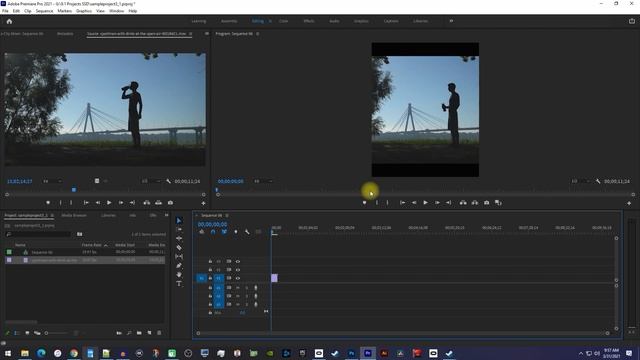This screenshot has height=360, width=640.
Task: Switch to Color workspace tab
Action: pos(283,21)
